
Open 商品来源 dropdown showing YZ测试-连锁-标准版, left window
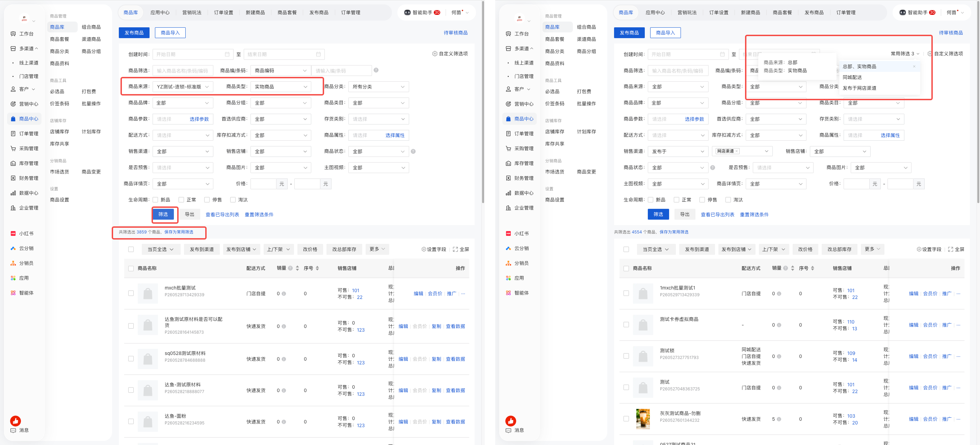click(x=183, y=87)
